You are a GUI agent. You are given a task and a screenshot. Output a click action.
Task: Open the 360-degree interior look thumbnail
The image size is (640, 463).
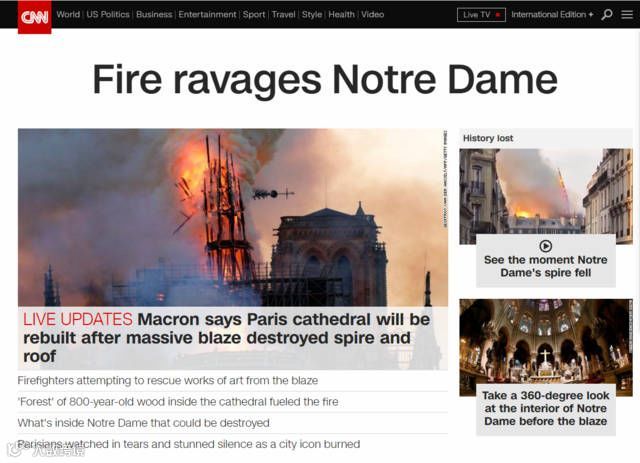[546, 347]
